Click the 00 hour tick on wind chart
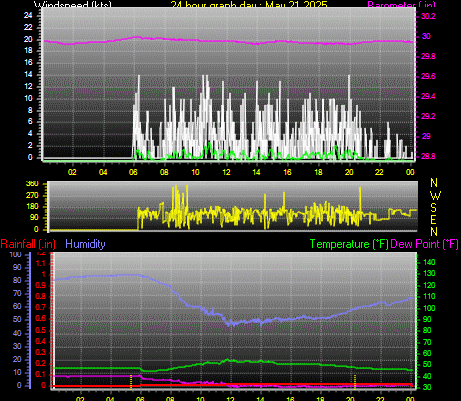Image resolution: width=461 pixels, height=401 pixels. [x=410, y=172]
